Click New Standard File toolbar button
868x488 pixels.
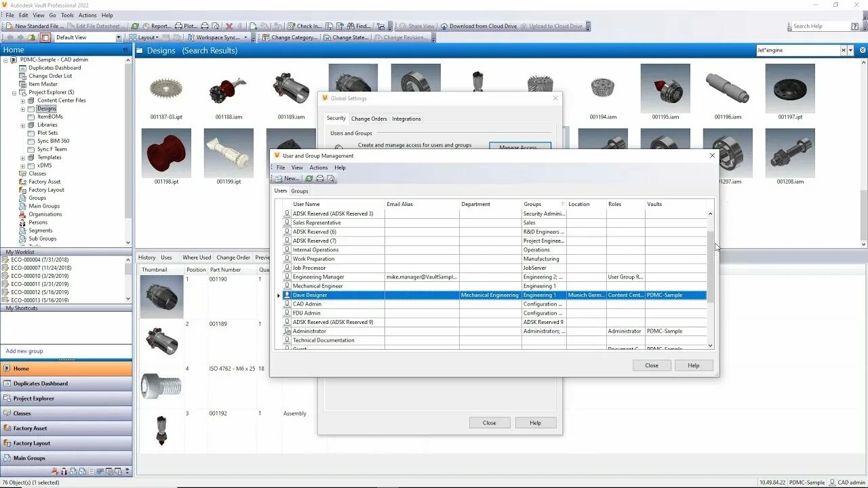(35, 26)
